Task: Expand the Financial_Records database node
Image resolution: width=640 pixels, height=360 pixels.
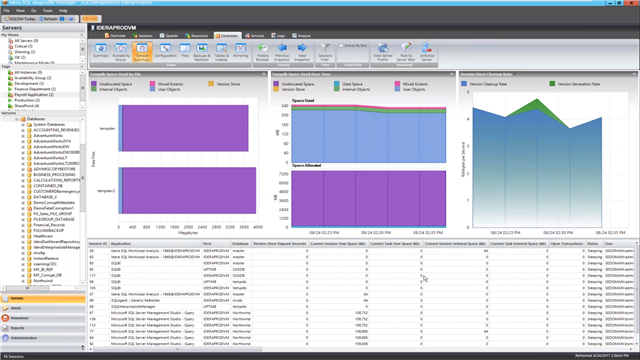Action: pyautogui.click(x=23, y=225)
